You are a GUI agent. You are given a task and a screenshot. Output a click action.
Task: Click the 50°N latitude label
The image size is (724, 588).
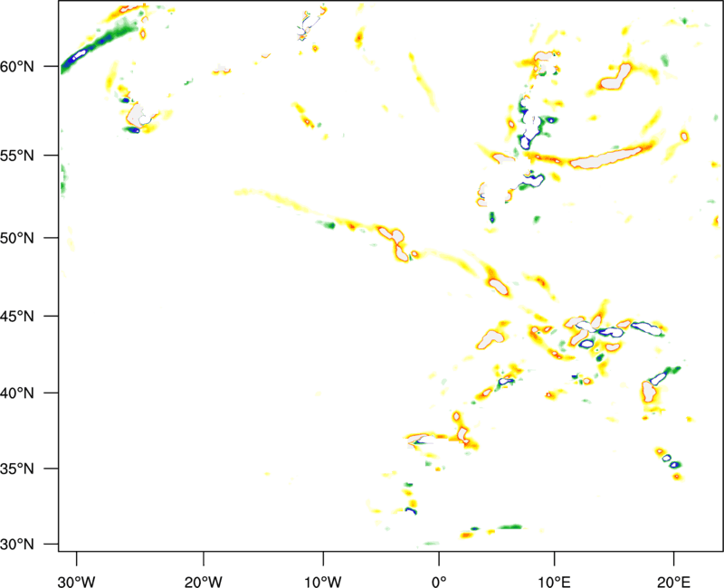(x=17, y=239)
